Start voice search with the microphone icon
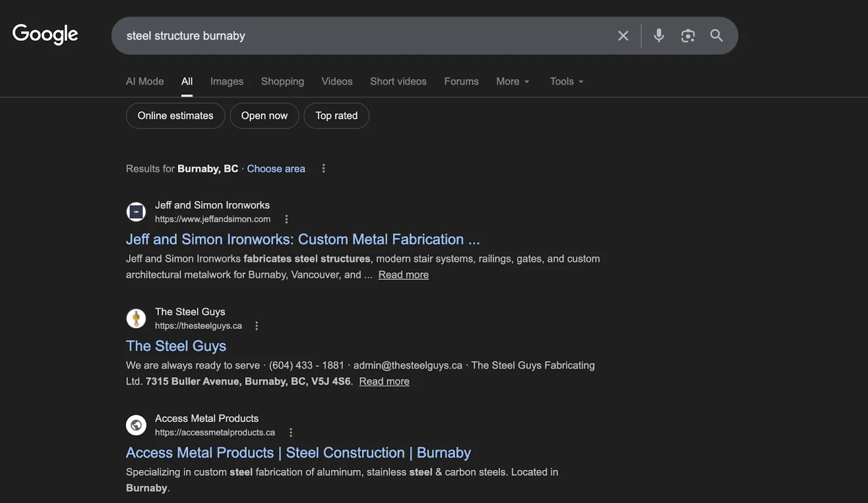Viewport: 868px width, 503px height. (x=659, y=36)
